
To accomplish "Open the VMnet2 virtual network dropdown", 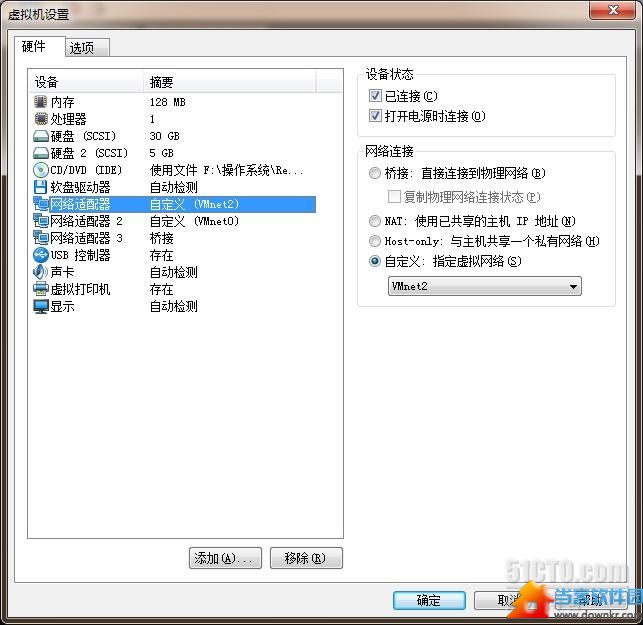I will click(x=484, y=286).
